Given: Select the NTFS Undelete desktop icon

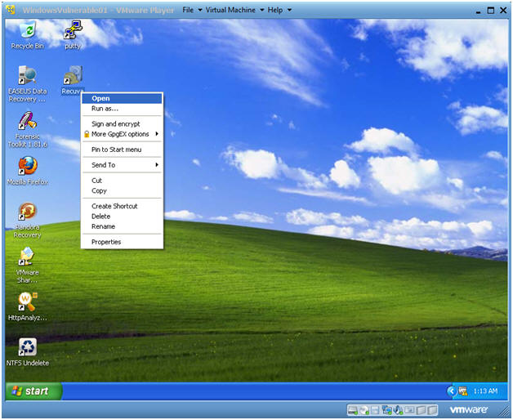Looking at the screenshot, I should [x=28, y=352].
